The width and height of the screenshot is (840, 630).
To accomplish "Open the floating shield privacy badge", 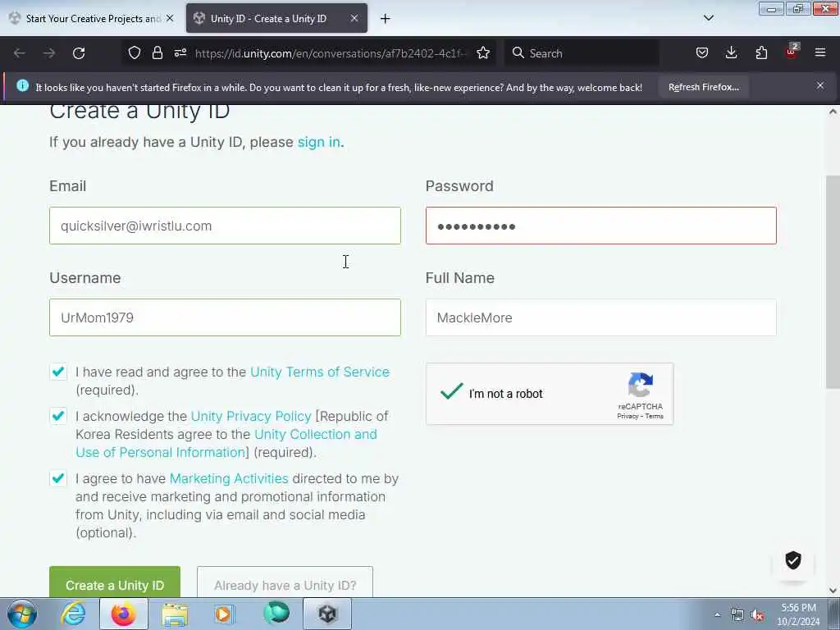I will pyautogui.click(x=793, y=560).
